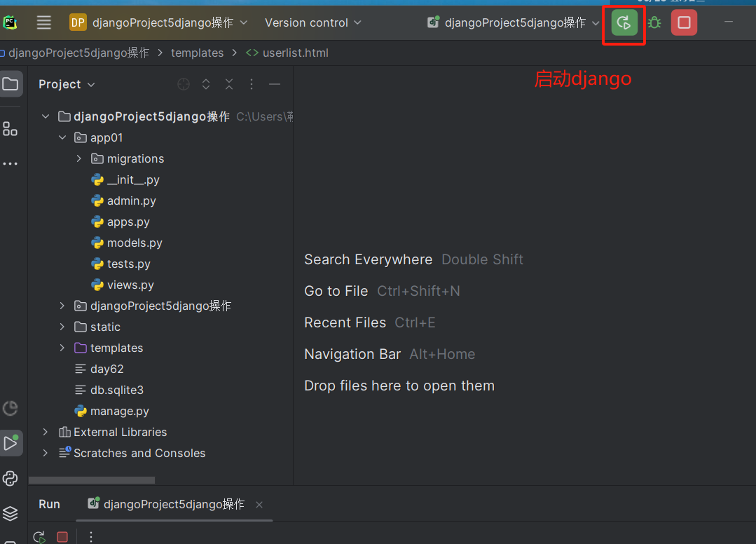Click the Rerun Django server button in the toolbar
The width and height of the screenshot is (756, 544).
point(624,22)
